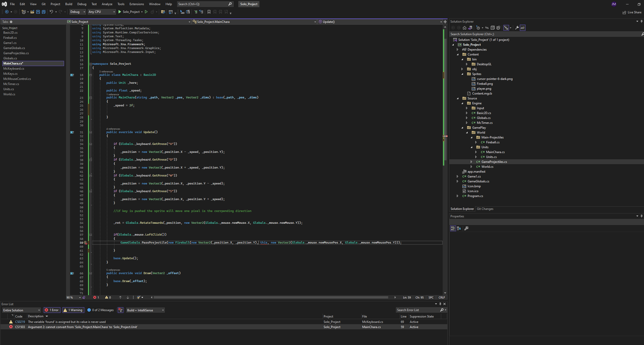Start debugging with green Solo_Project play button
Screen dimensions: 644x345
click(120, 12)
